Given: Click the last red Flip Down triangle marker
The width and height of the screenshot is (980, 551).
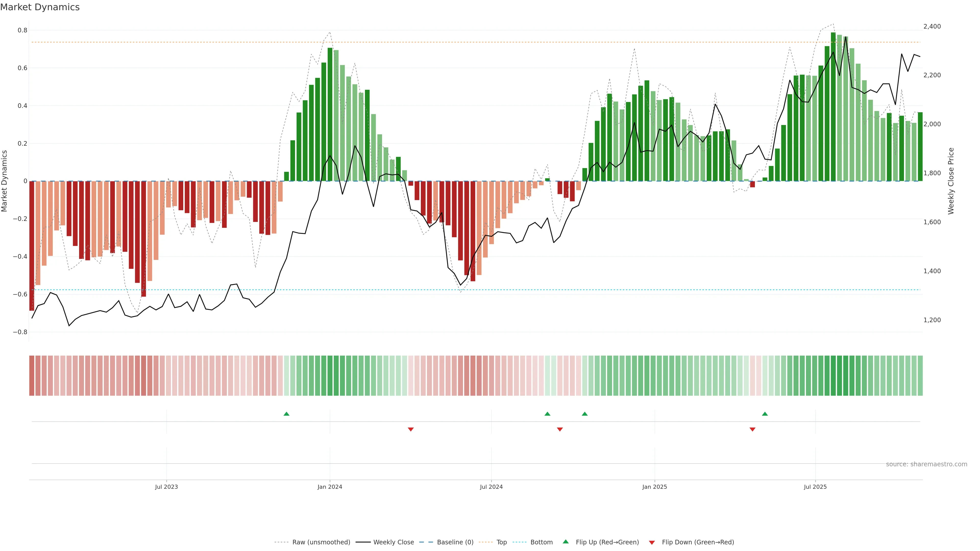Looking at the screenshot, I should [752, 429].
